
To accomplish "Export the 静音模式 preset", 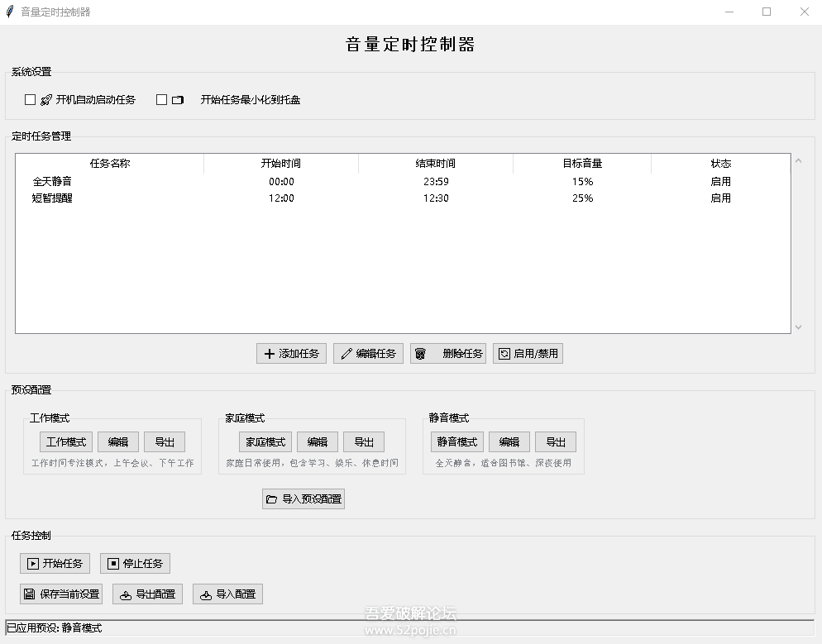I will tap(555, 441).
